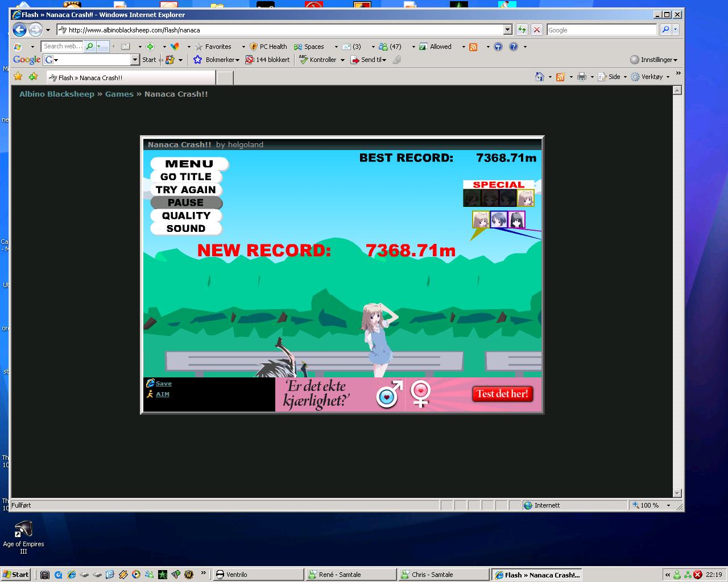Click the Add to Favorites icon
Viewport: 728px width, 582px height.
click(x=34, y=77)
